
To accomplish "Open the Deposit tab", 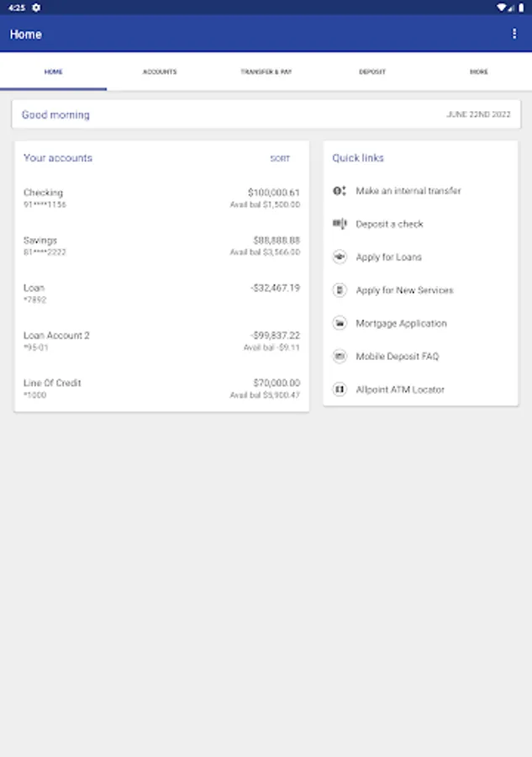I will (372, 72).
